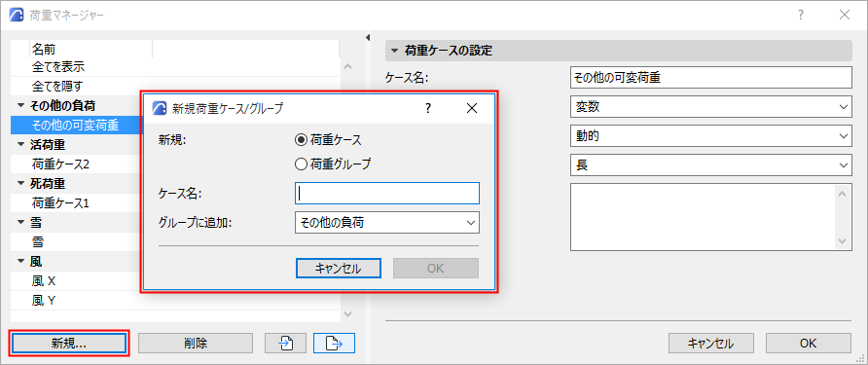Collapse the panel using the small black arrow splitter
Viewport: 868px width, 365px height.
[x=367, y=38]
